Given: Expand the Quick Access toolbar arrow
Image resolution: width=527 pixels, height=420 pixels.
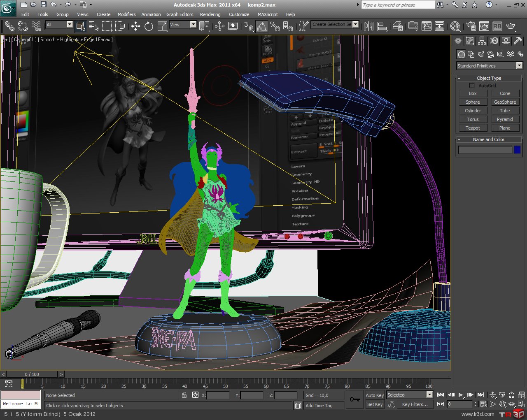Looking at the screenshot, I should tap(91, 5).
